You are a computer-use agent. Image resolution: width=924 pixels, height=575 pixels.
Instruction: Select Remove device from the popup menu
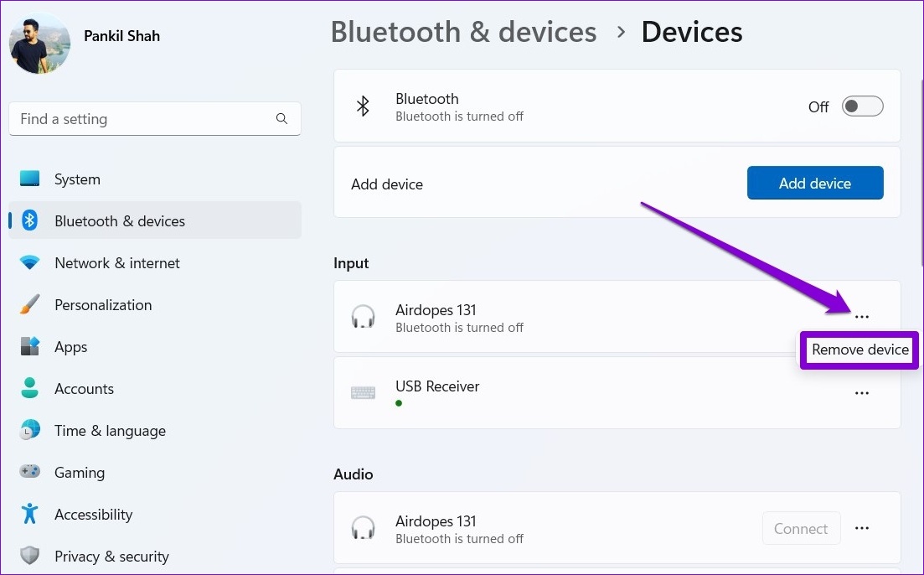coord(859,350)
